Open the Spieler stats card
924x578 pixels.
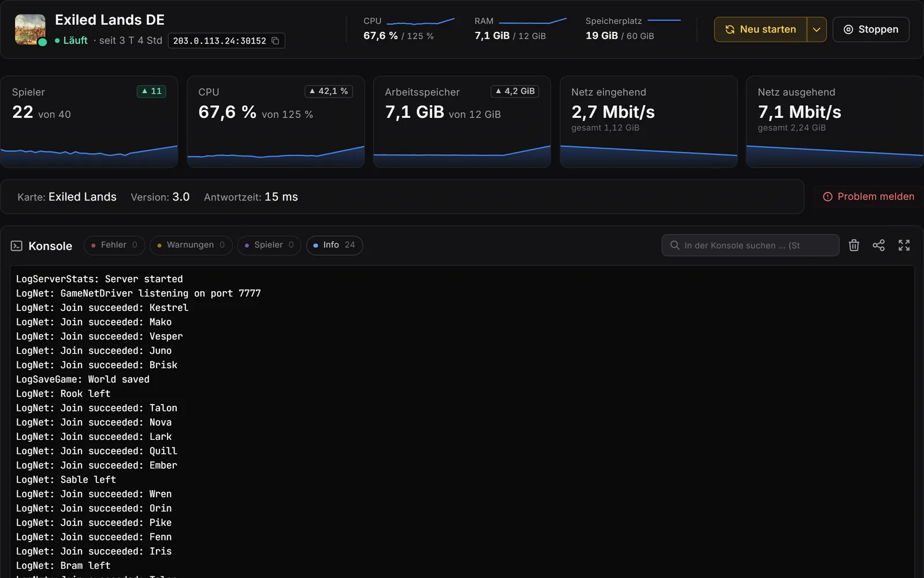click(89, 122)
